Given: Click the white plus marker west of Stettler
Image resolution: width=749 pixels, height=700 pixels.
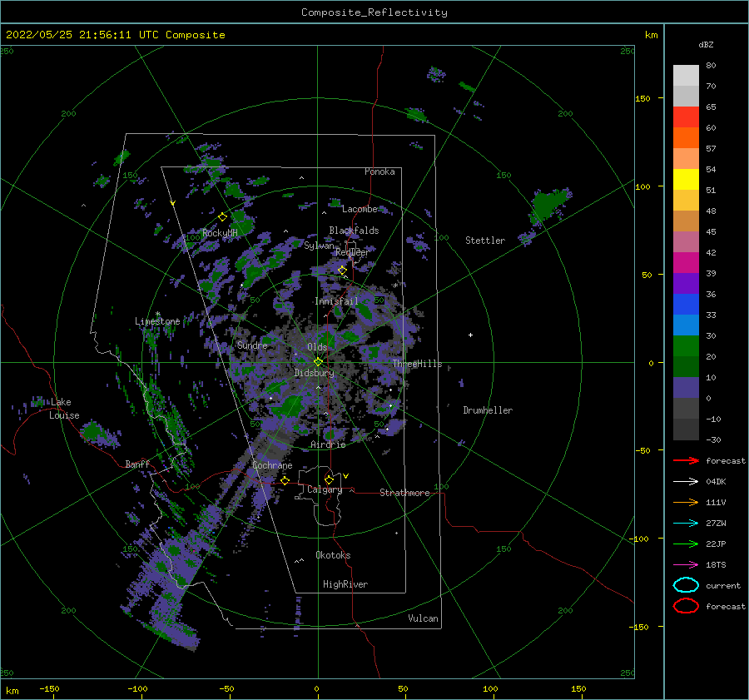Looking at the screenshot, I should click(x=470, y=335).
